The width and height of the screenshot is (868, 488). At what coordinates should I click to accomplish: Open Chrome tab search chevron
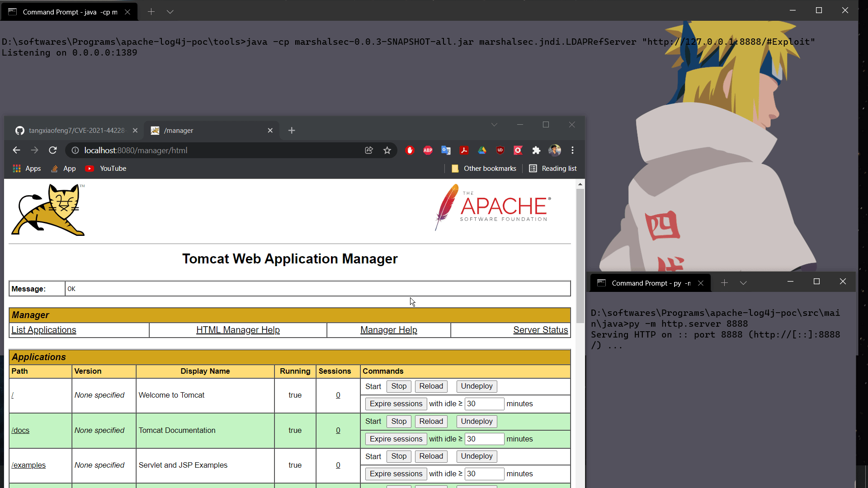pyautogui.click(x=494, y=125)
